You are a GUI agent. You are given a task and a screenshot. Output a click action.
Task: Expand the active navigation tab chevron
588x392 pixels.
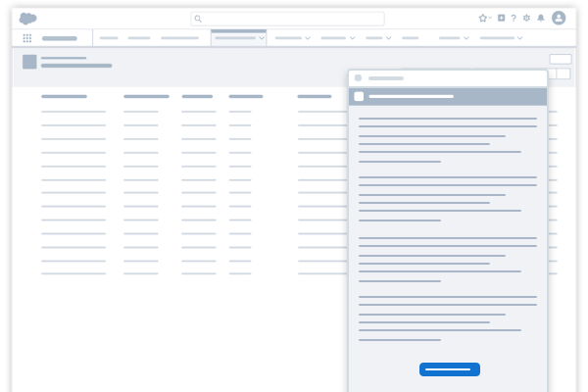pos(261,38)
